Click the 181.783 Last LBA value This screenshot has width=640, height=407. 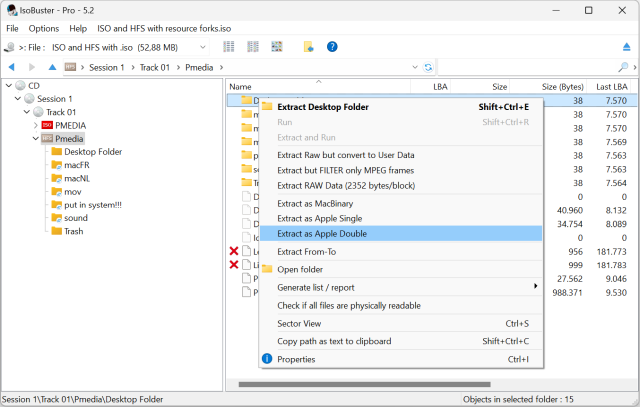[x=611, y=265]
